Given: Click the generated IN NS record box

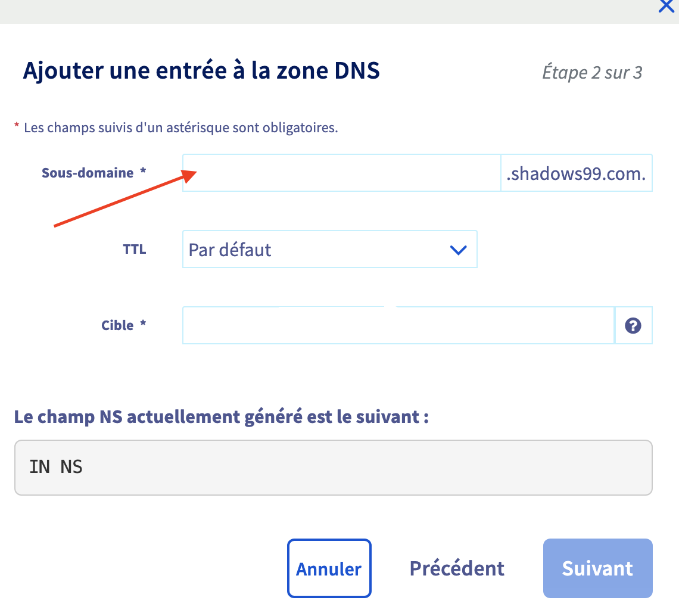Looking at the screenshot, I should pyautogui.click(x=334, y=468).
